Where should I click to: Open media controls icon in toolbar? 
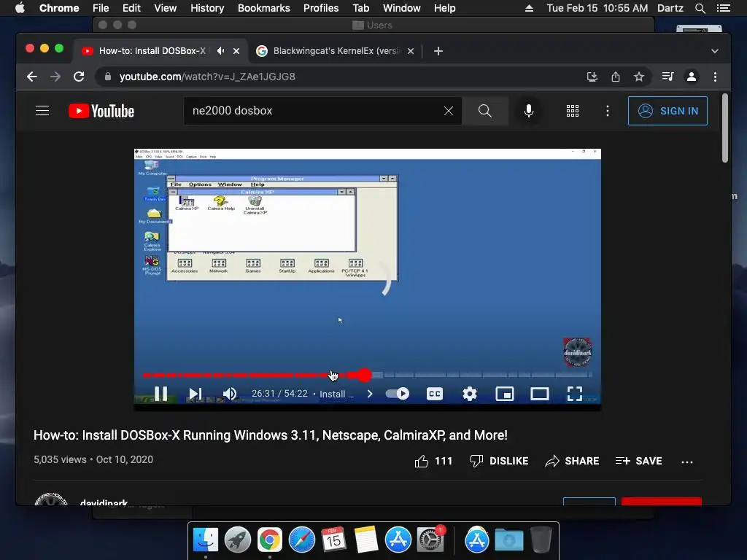point(668,77)
